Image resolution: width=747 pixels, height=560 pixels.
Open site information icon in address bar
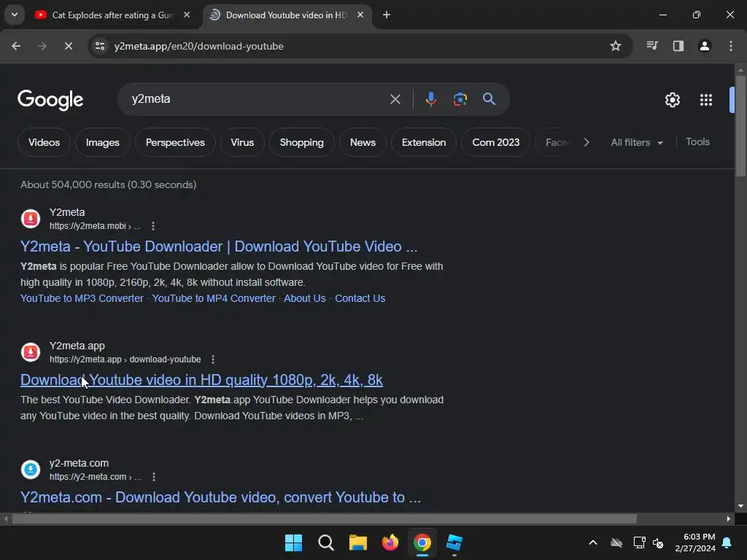pyautogui.click(x=100, y=46)
